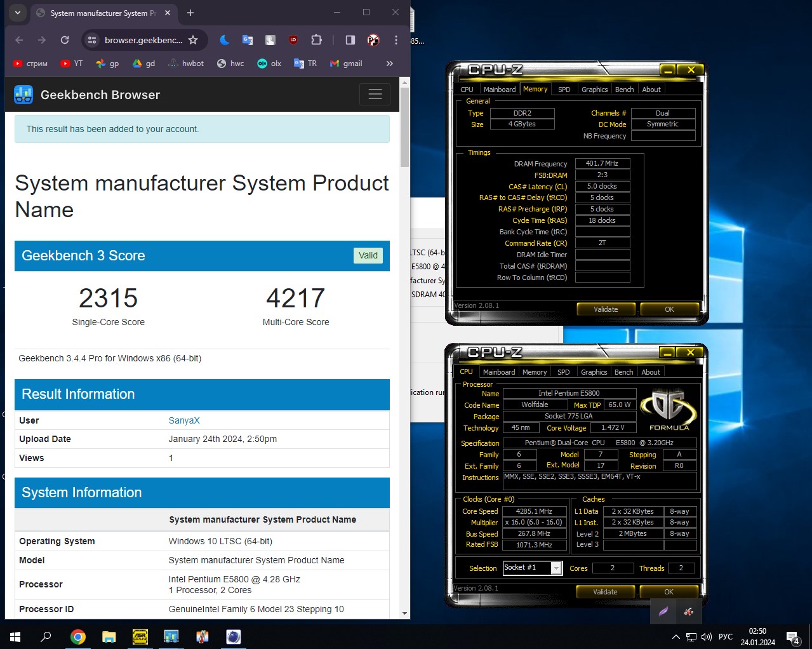Screen dimensions: 812x649
Task: Open the YT bookmark
Action: tap(72, 64)
